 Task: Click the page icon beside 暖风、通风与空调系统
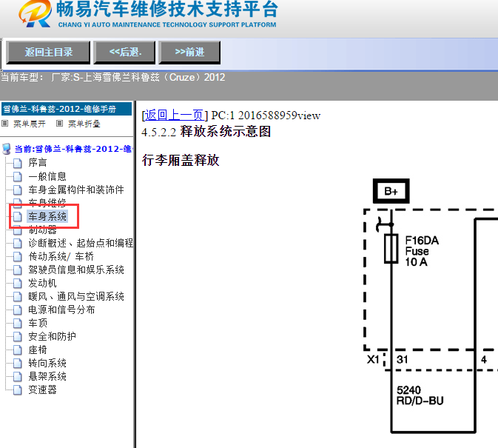tap(18, 296)
